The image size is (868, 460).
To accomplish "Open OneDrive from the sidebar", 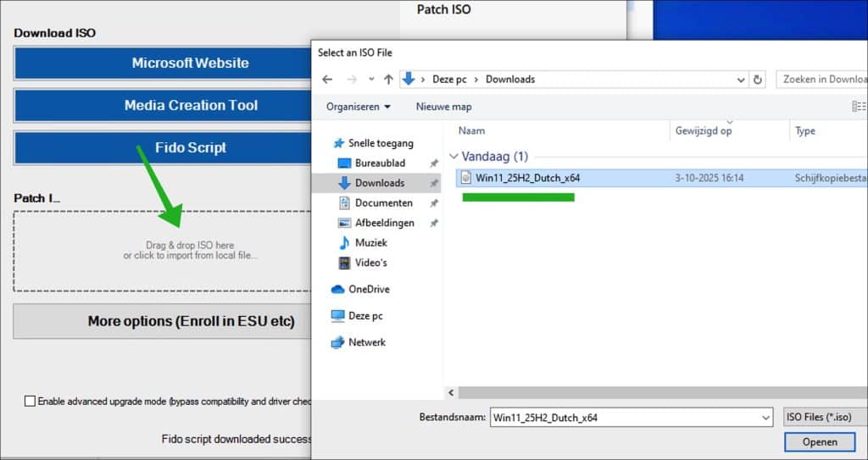I will coord(368,289).
